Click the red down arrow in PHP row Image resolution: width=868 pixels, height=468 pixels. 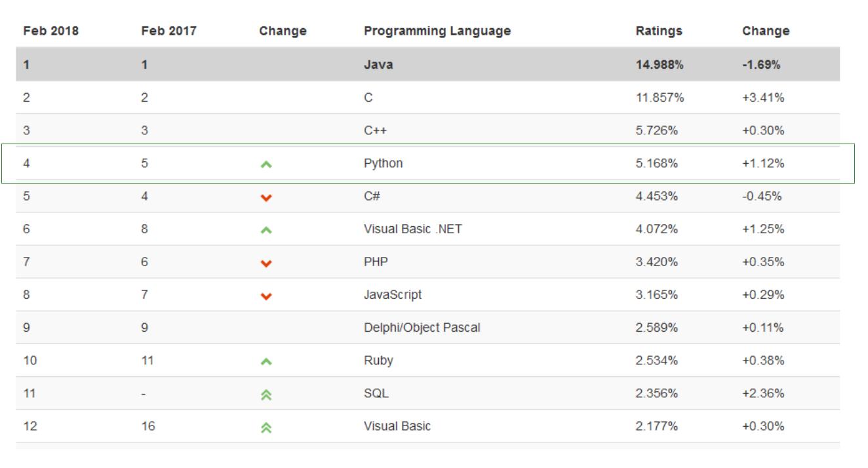(266, 263)
